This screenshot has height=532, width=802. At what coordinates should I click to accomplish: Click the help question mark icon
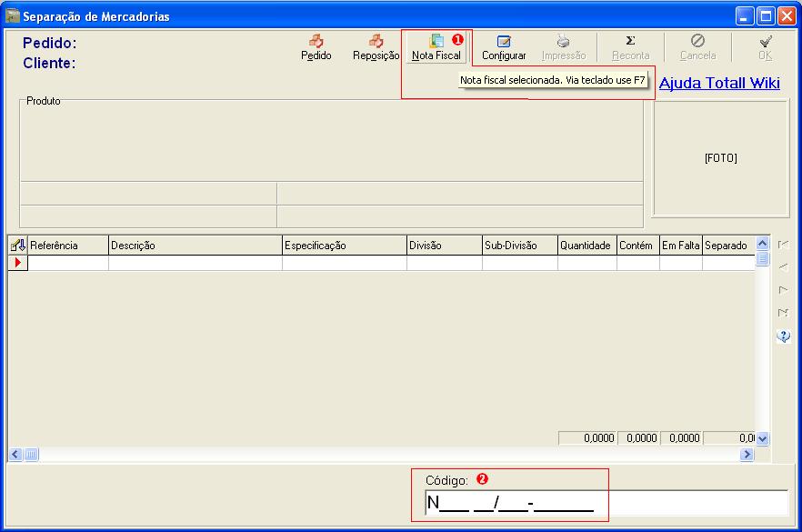[x=783, y=336]
